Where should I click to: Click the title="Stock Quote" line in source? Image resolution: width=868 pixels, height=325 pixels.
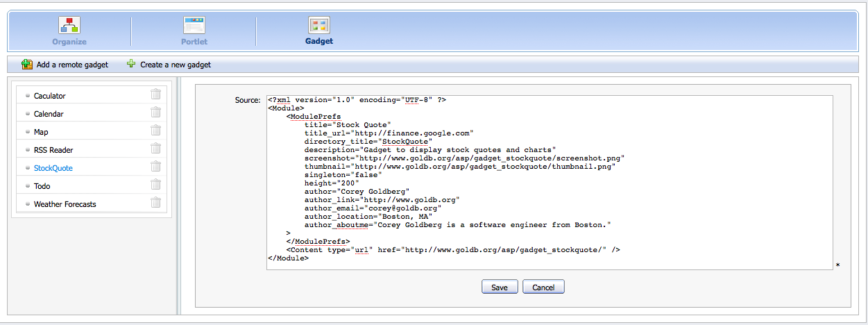coord(348,125)
